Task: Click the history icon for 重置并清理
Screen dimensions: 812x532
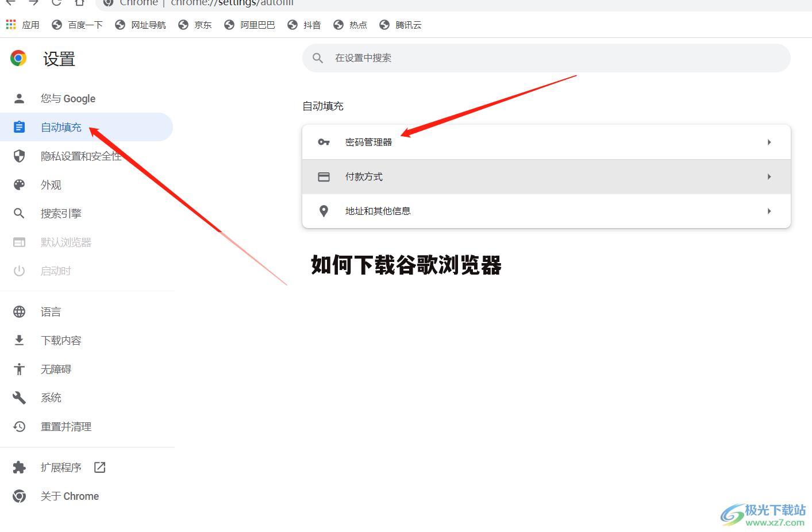Action: point(19,426)
